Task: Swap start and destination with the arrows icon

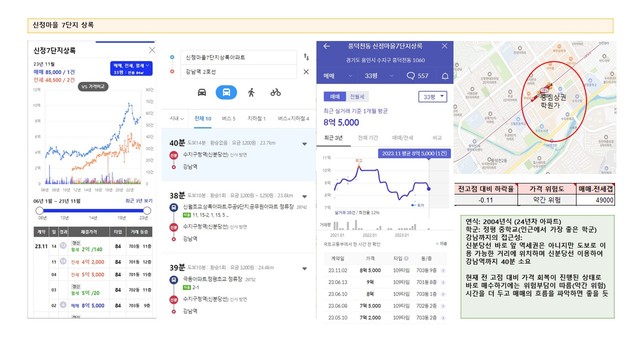Action: point(306,57)
